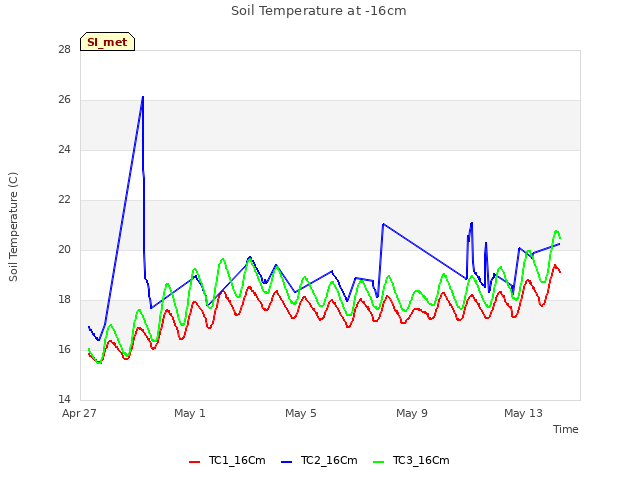Click the 28 y-axis tick label
This screenshot has width=640, height=480.
(x=64, y=49)
